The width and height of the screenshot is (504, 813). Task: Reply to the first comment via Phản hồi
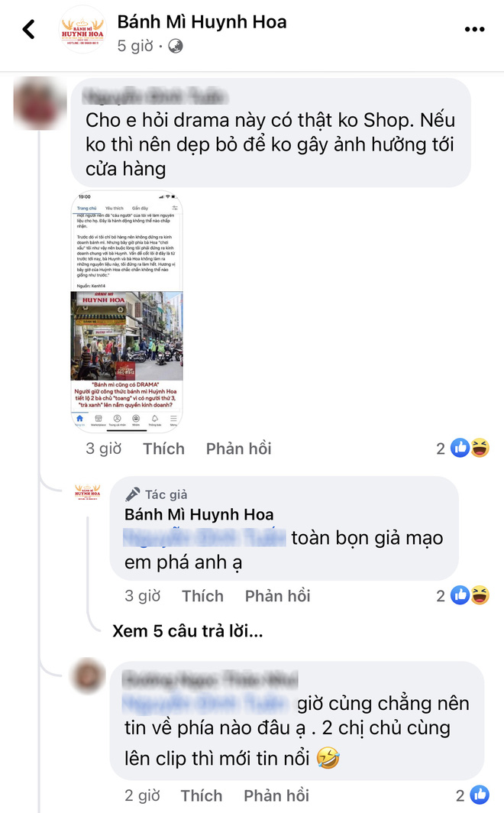pos(239,449)
